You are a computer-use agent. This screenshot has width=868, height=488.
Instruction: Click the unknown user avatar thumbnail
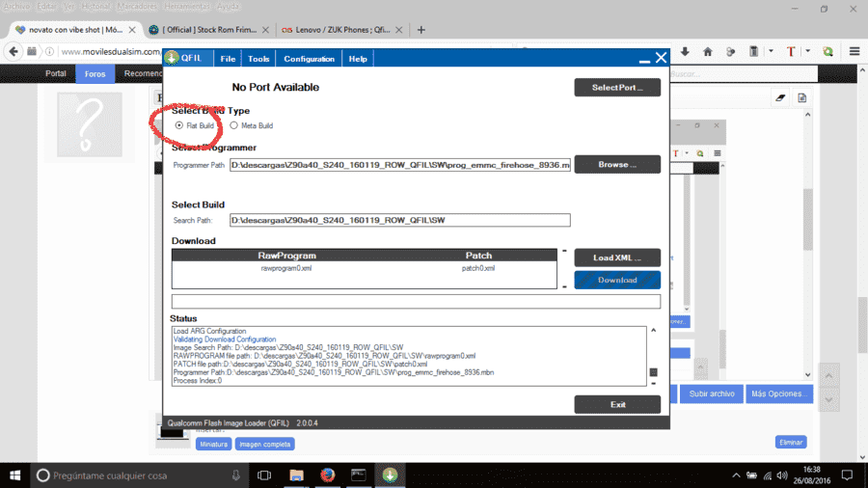(90, 124)
